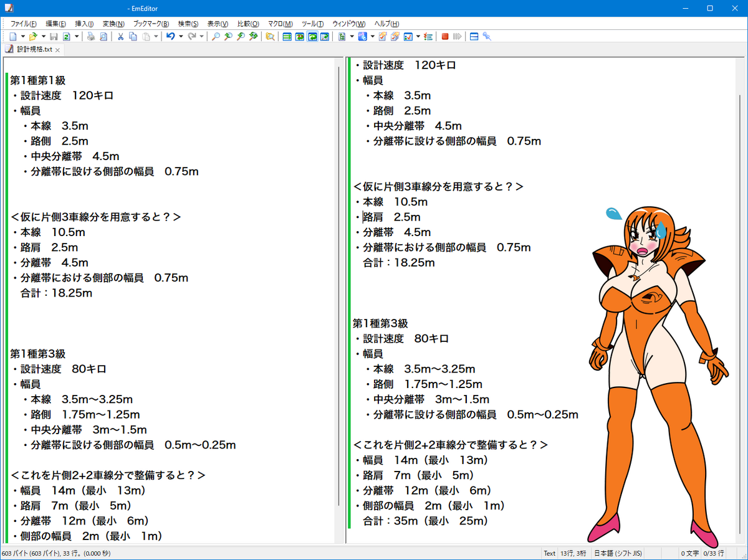The height and width of the screenshot is (560, 748).
Task: Click the Find in Files icon
Action: (270, 37)
